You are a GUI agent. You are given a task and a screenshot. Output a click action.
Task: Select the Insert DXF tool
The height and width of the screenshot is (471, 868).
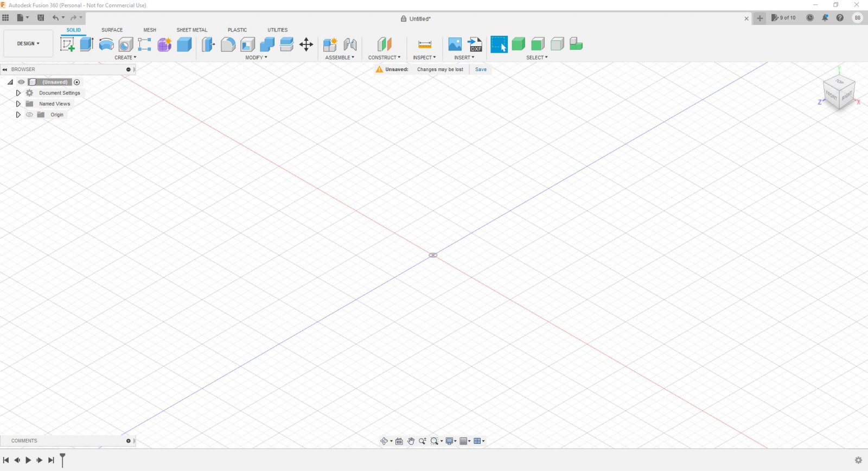475,44
